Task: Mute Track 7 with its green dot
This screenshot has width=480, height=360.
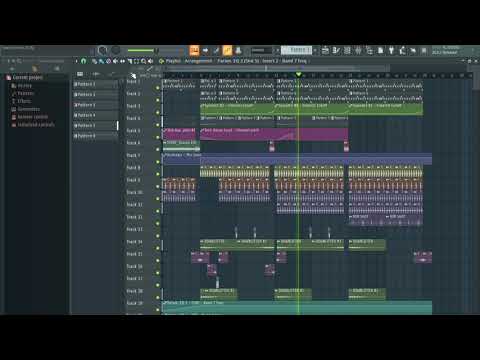Action: pyautogui.click(x=158, y=162)
